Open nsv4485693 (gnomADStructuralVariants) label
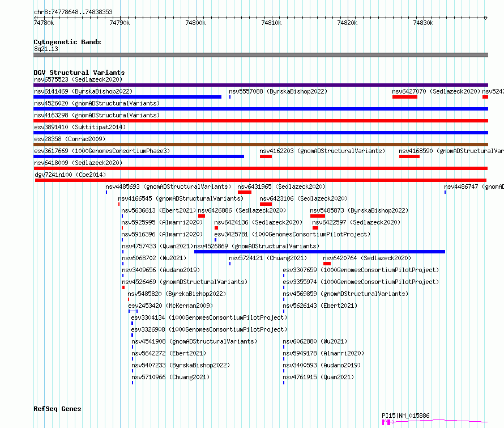This screenshot has height=428, width=504. (x=168, y=187)
